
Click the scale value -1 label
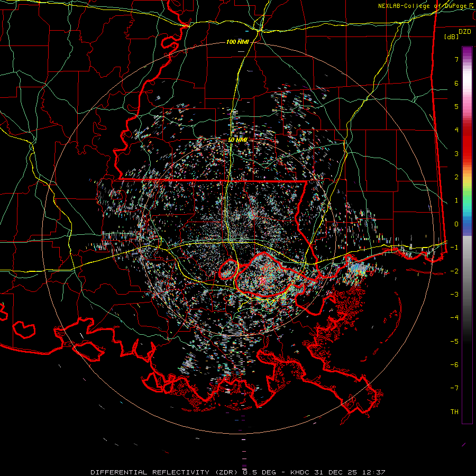click(x=454, y=248)
